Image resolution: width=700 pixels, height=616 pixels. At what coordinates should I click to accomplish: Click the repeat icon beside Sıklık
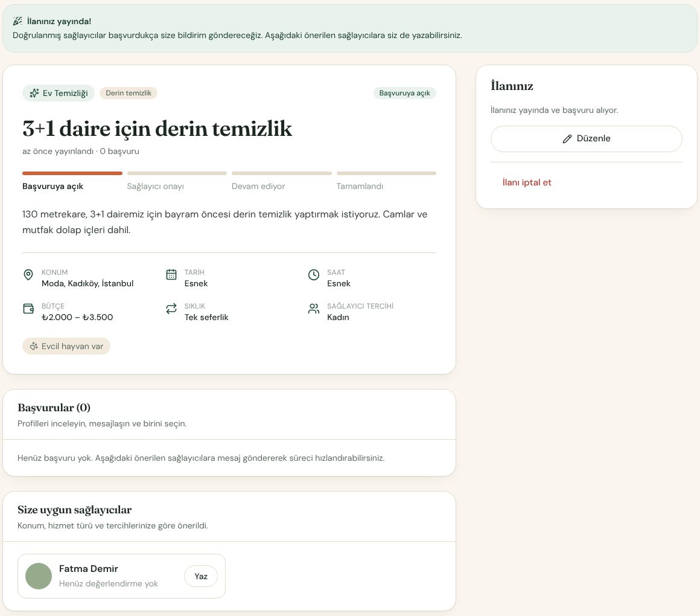tap(171, 309)
